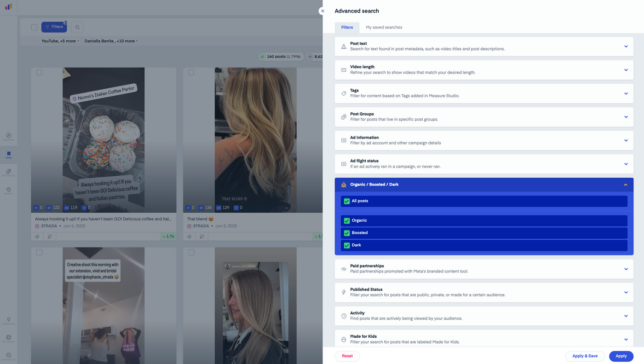The image size is (644, 364).
Task: Click the Ad flight status filter icon
Action: click(x=344, y=164)
